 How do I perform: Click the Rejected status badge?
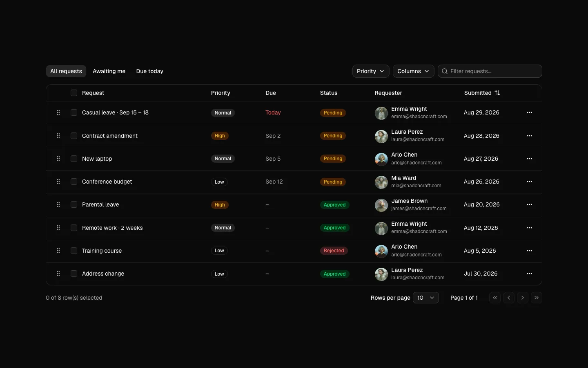(334, 251)
